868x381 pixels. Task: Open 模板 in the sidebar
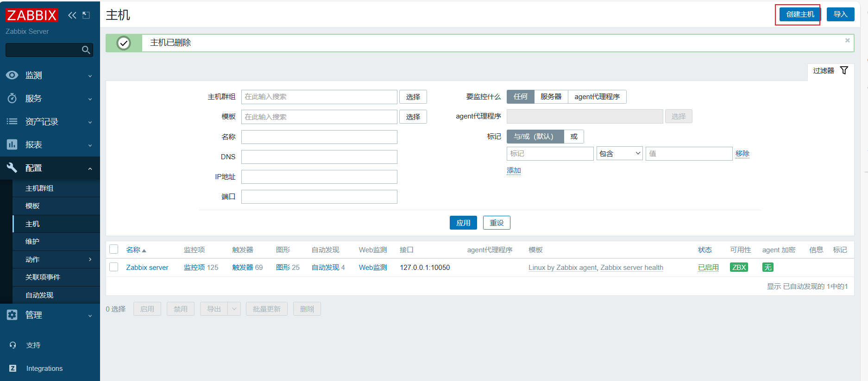coord(32,206)
